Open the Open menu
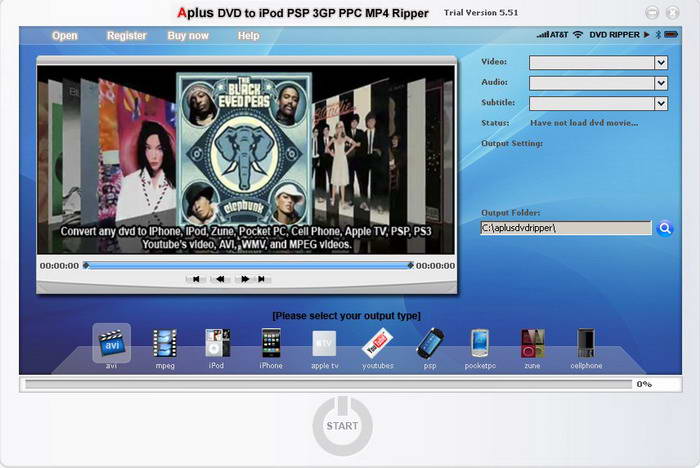The height and width of the screenshot is (468, 700). coord(65,36)
